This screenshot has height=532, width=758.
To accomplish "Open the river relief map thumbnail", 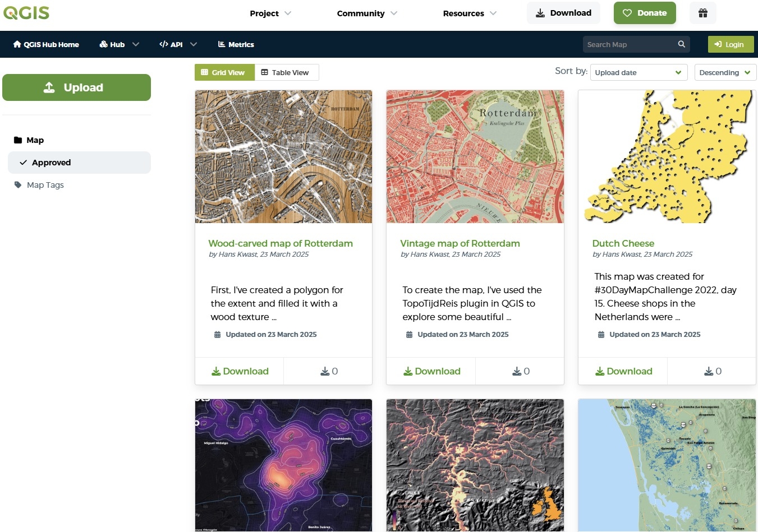I will [475, 465].
